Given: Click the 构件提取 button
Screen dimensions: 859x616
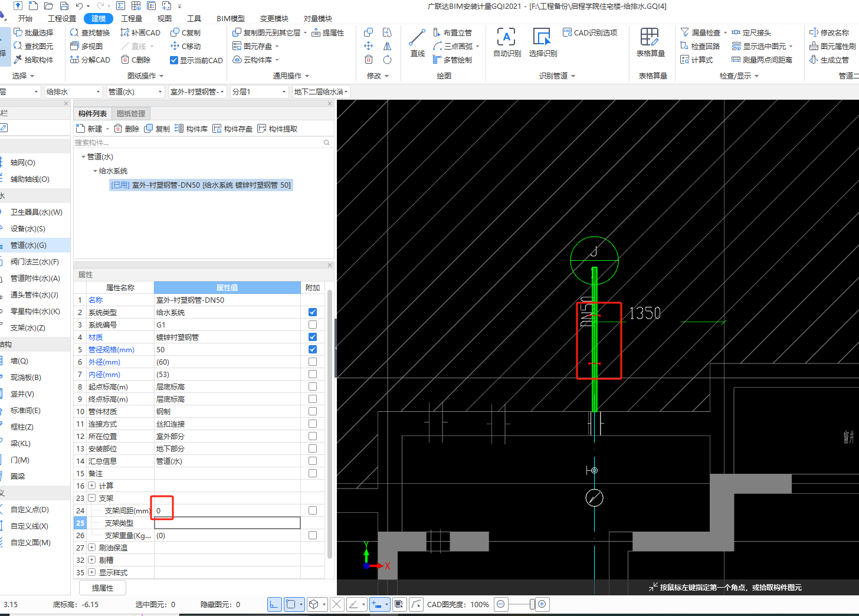Looking at the screenshot, I should [x=277, y=129].
